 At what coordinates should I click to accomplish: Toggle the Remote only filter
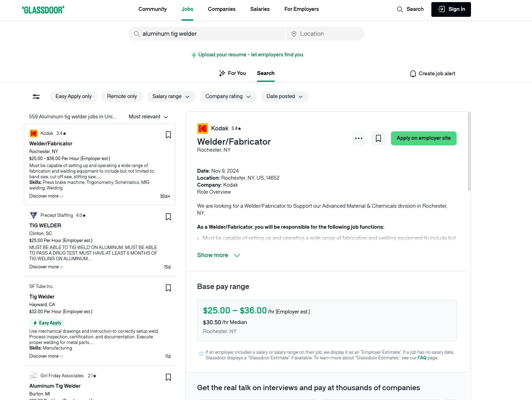pos(122,96)
